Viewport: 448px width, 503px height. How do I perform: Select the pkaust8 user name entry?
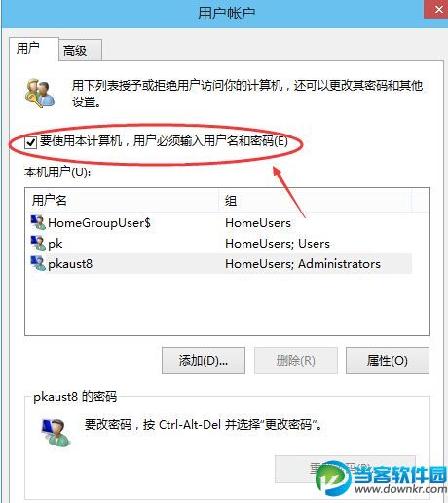coord(70,264)
